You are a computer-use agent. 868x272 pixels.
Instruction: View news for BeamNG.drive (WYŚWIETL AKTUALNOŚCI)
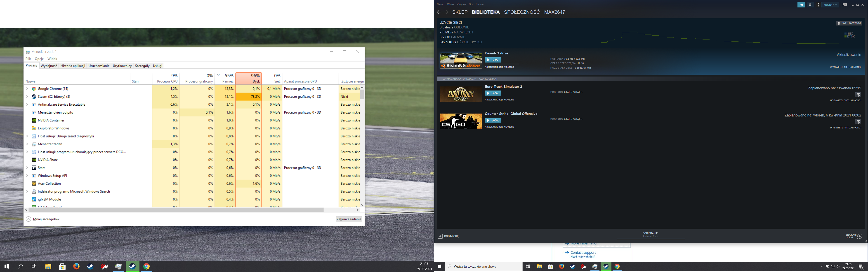pyautogui.click(x=845, y=67)
